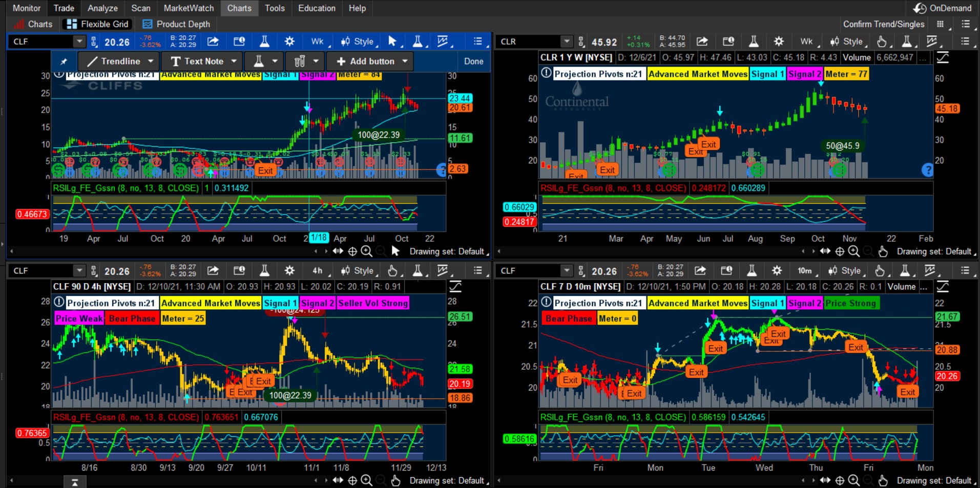
Task: Click Price Strong label on 10m chart
Action: click(851, 303)
